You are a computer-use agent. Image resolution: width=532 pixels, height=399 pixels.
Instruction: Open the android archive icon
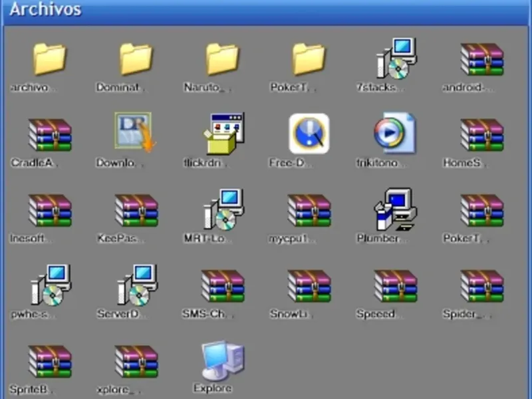(482, 59)
